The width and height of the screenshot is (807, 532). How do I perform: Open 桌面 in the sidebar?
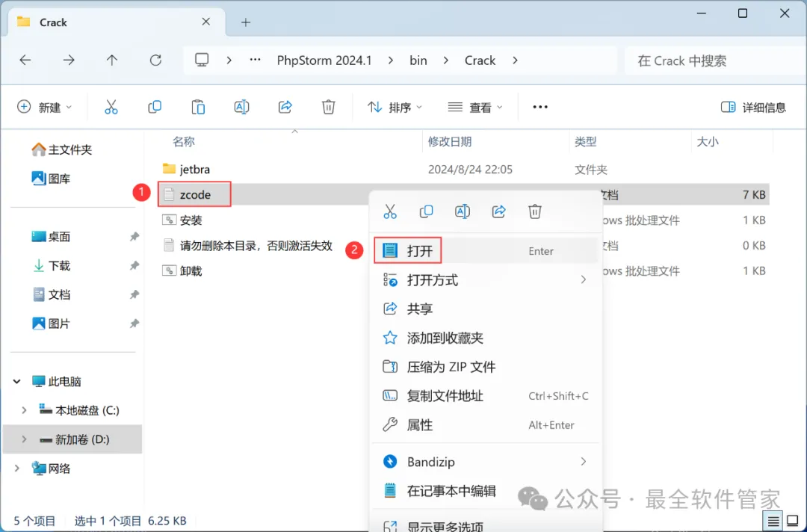click(51, 237)
